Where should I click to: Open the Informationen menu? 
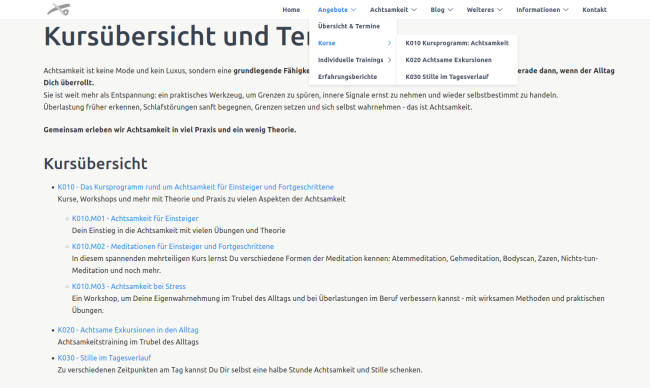point(538,10)
